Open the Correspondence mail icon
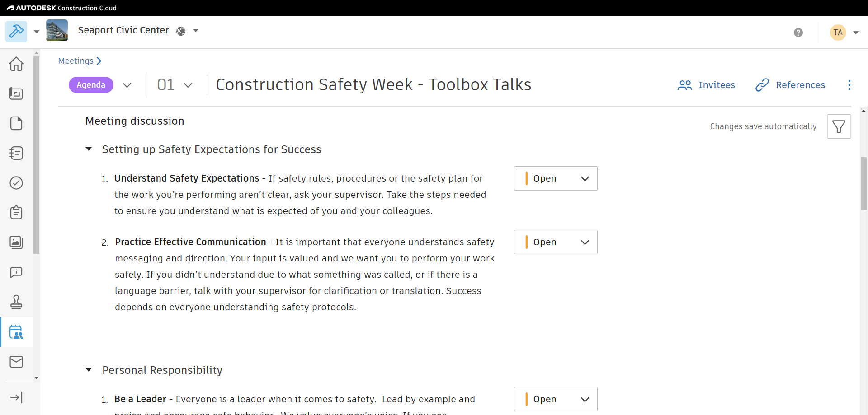This screenshot has height=415, width=868. pyautogui.click(x=16, y=362)
